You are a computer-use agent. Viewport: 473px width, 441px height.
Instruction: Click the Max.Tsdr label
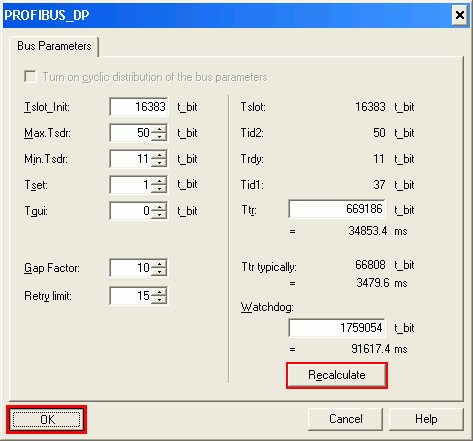pyautogui.click(x=47, y=133)
